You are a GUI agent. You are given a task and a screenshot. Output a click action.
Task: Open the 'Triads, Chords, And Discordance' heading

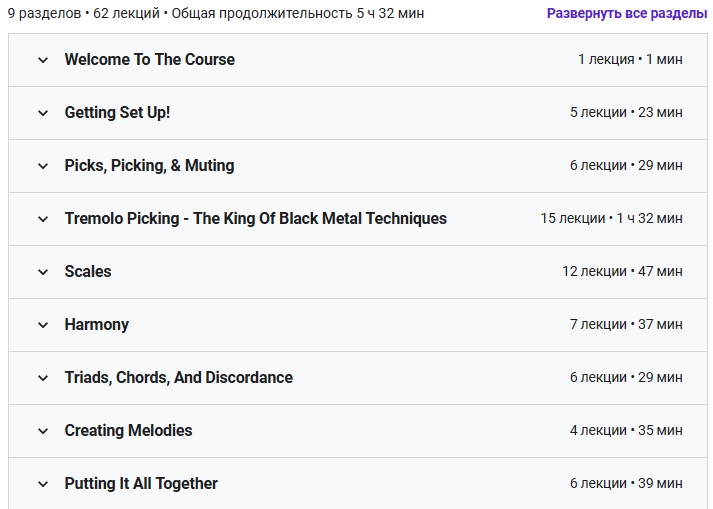[x=178, y=377]
